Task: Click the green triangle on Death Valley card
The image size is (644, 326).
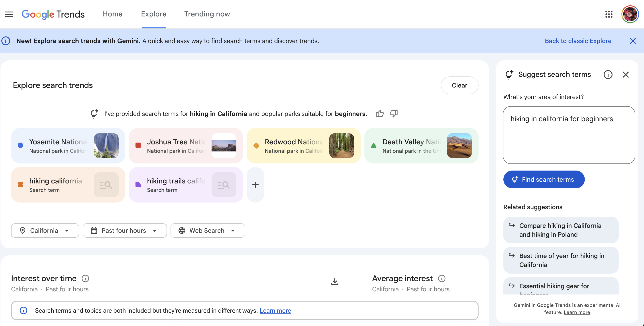Action: coord(373,145)
